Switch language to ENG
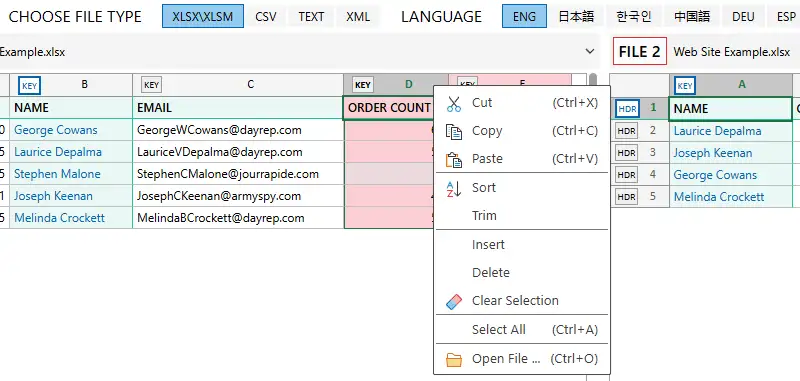 [x=524, y=16]
